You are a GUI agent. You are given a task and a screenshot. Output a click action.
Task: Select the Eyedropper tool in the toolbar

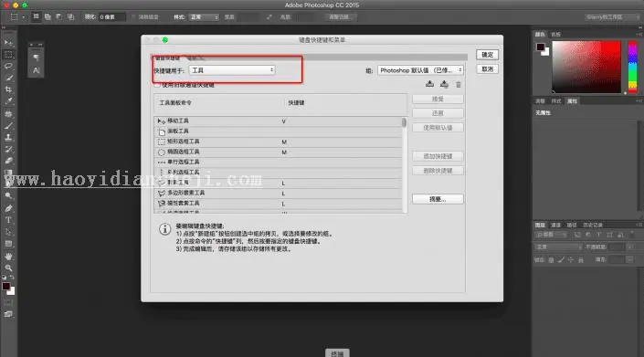pos(8,101)
